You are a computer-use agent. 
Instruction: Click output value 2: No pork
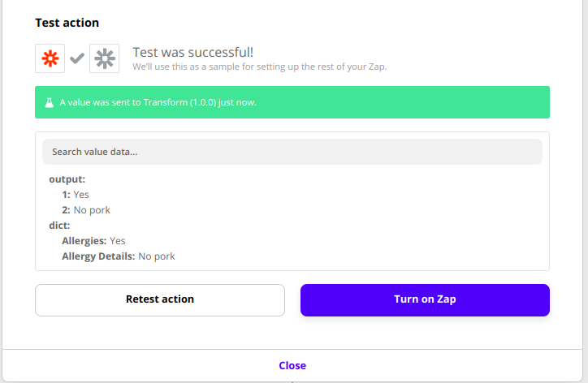pyautogui.click(x=86, y=210)
